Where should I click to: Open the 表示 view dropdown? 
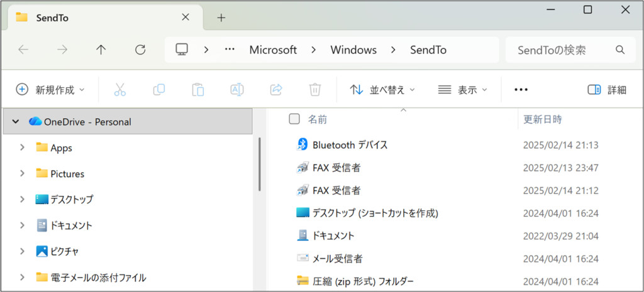(462, 90)
